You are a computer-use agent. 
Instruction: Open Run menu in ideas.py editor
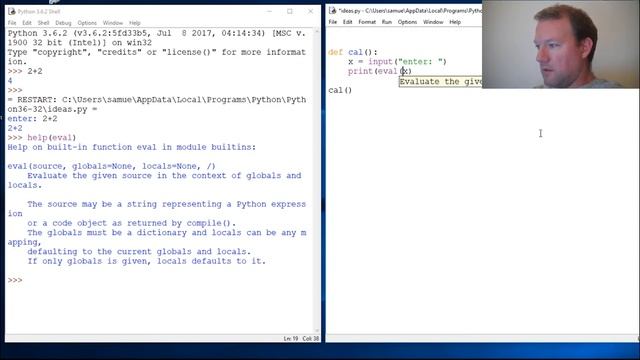387,22
